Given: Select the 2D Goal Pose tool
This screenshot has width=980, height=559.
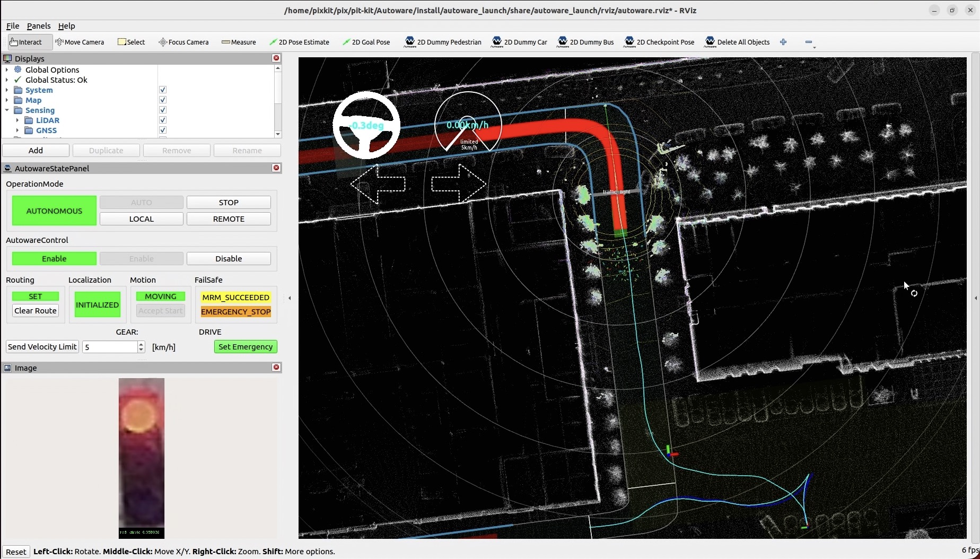Looking at the screenshot, I should pyautogui.click(x=366, y=42).
